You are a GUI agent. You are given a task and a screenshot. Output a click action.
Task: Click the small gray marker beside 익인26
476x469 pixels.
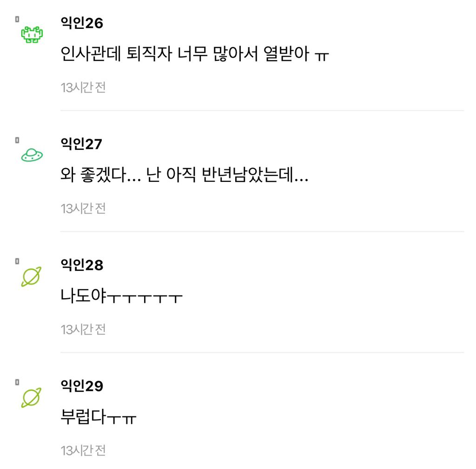pos(17,20)
